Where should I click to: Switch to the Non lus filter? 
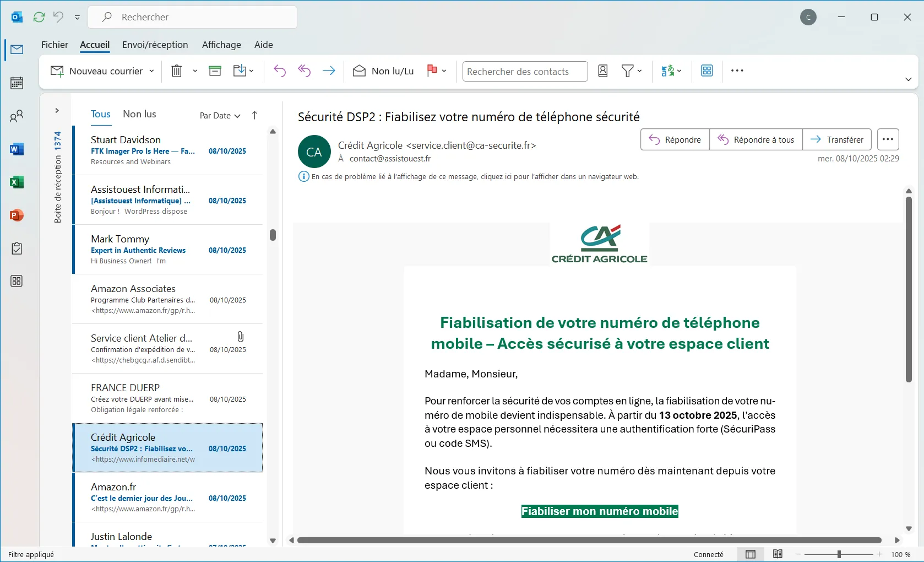[x=139, y=114]
